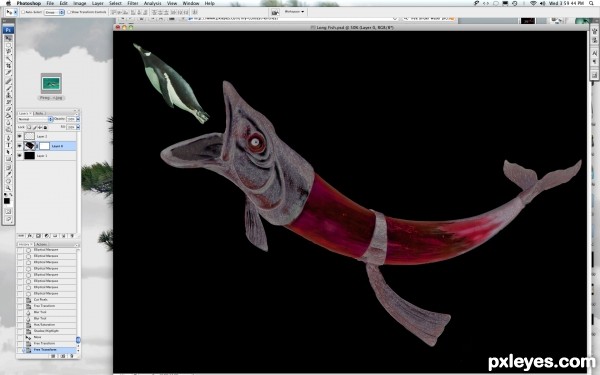This screenshot has width=600, height=375.
Task: Select the Magic Wand tool
Action: click(8, 59)
